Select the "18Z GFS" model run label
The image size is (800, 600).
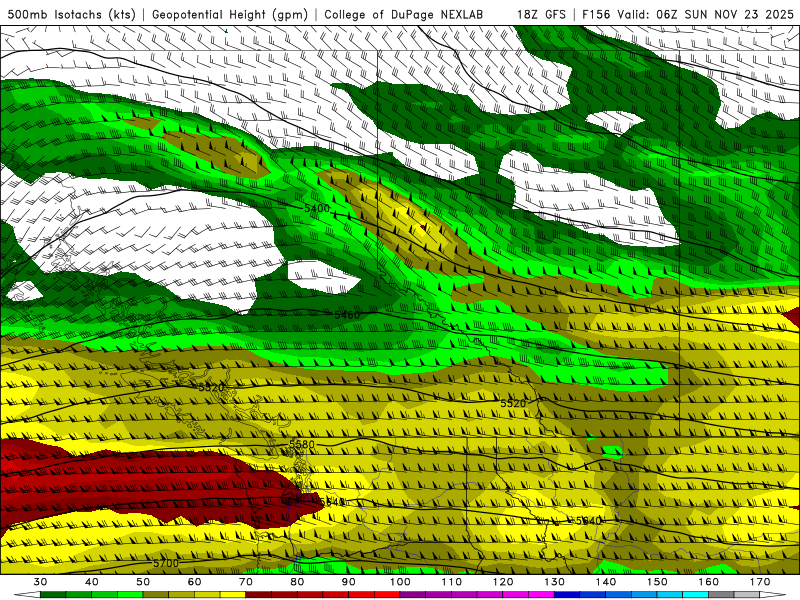541,14
